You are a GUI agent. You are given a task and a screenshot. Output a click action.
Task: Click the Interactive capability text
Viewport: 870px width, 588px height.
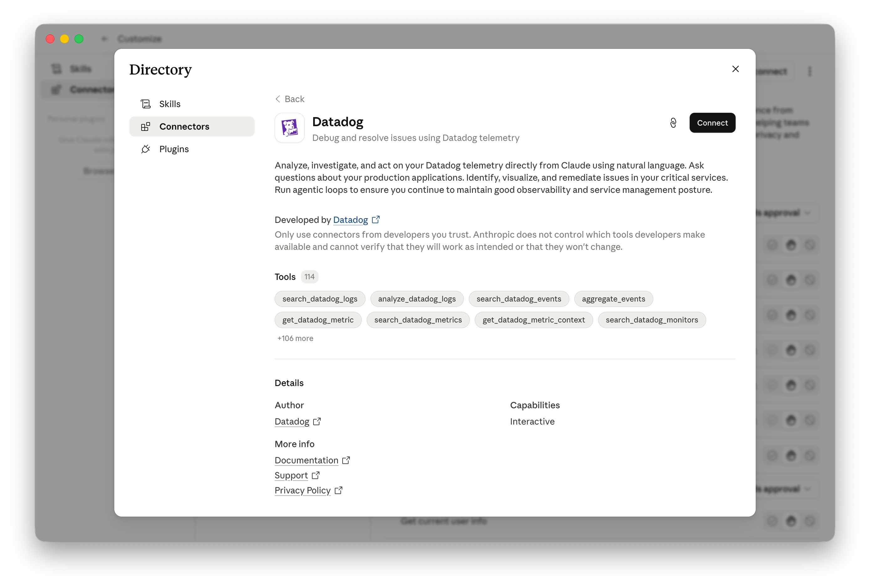click(532, 421)
